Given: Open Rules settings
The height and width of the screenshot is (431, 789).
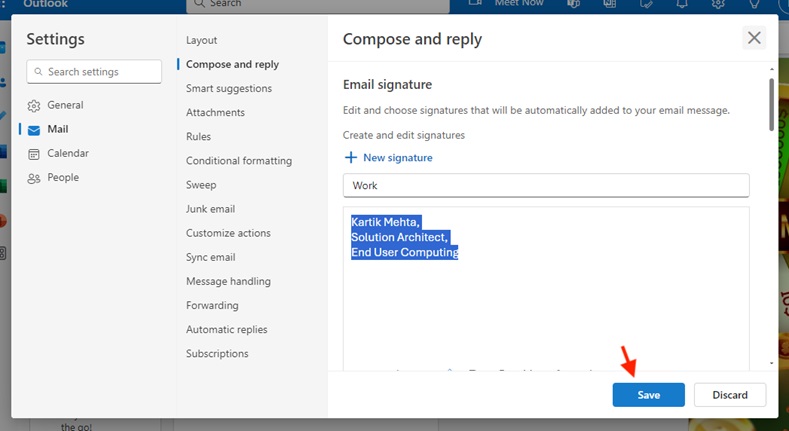Looking at the screenshot, I should point(198,137).
